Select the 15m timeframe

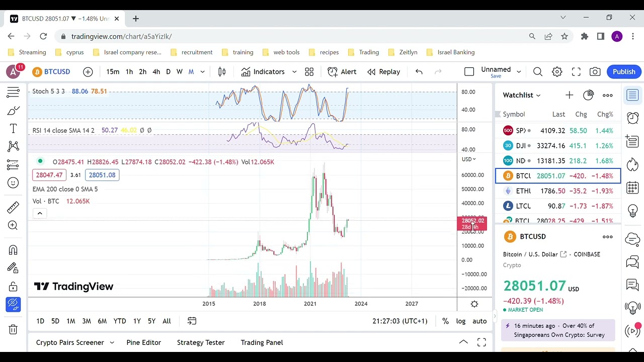coord(113,72)
